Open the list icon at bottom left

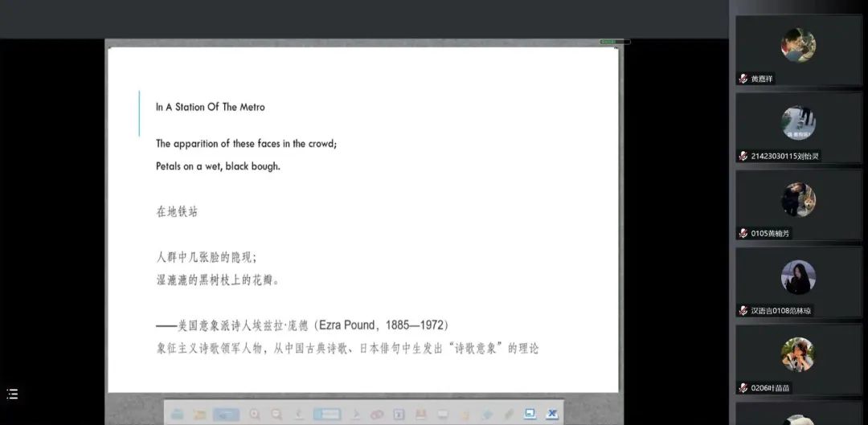click(x=12, y=394)
